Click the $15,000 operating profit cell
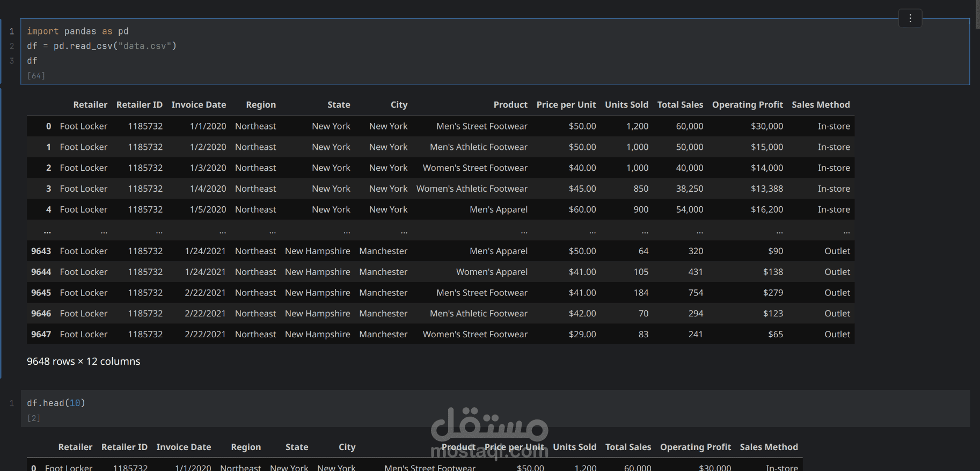This screenshot has height=471, width=980. click(x=767, y=147)
